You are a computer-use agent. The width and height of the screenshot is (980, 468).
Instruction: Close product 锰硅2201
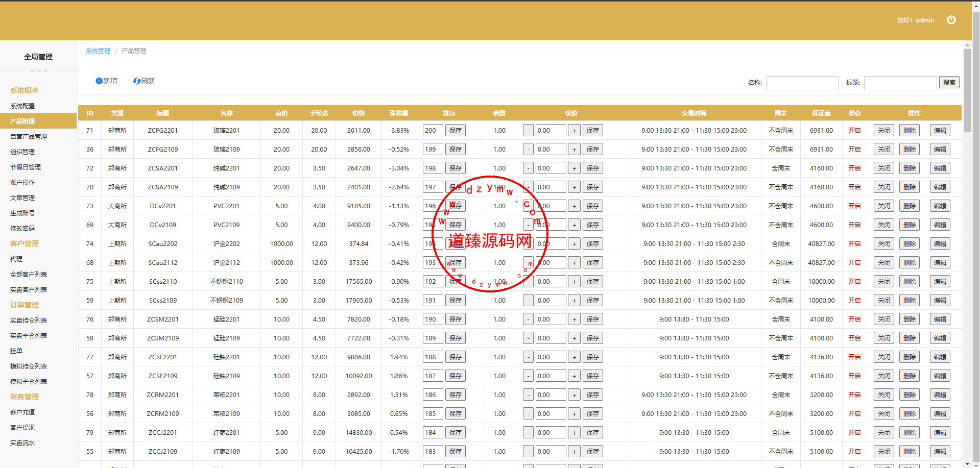883,319
